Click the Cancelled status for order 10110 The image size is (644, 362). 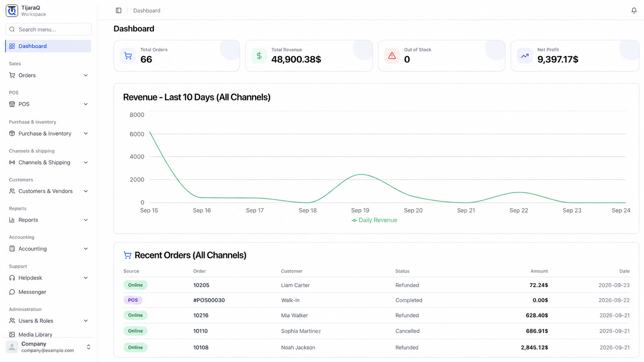(x=407, y=331)
